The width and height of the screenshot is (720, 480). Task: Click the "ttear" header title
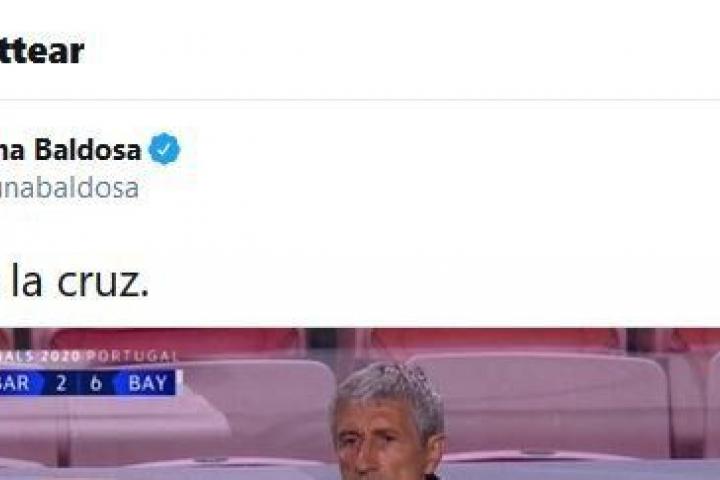[x=42, y=51]
